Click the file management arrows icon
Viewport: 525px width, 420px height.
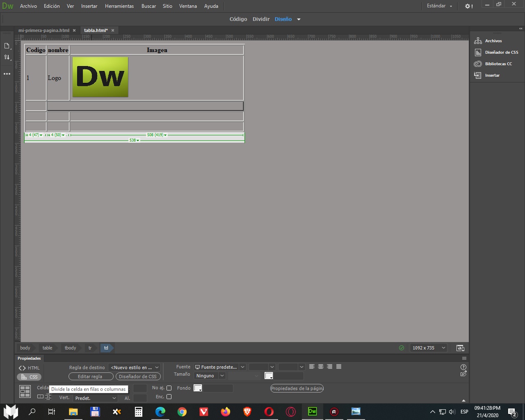pos(7,57)
